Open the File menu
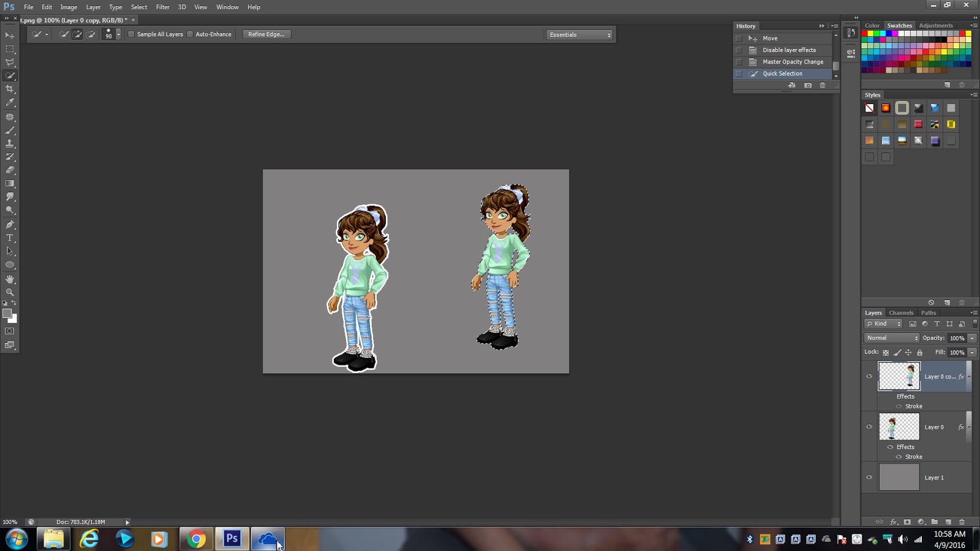 (29, 7)
